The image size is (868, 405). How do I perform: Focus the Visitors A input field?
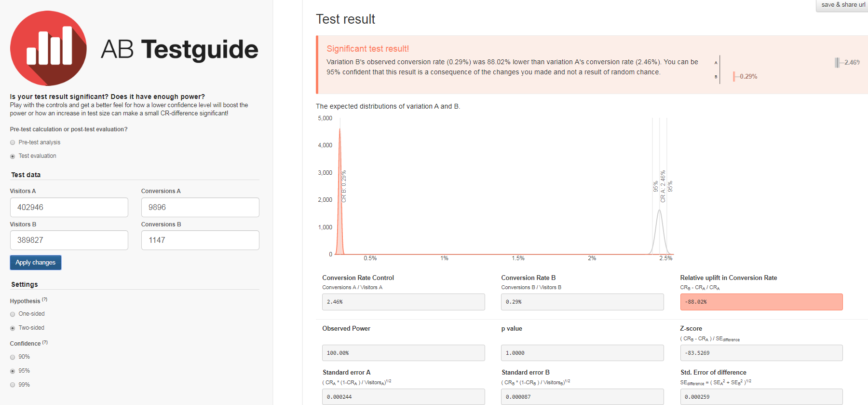(69, 207)
